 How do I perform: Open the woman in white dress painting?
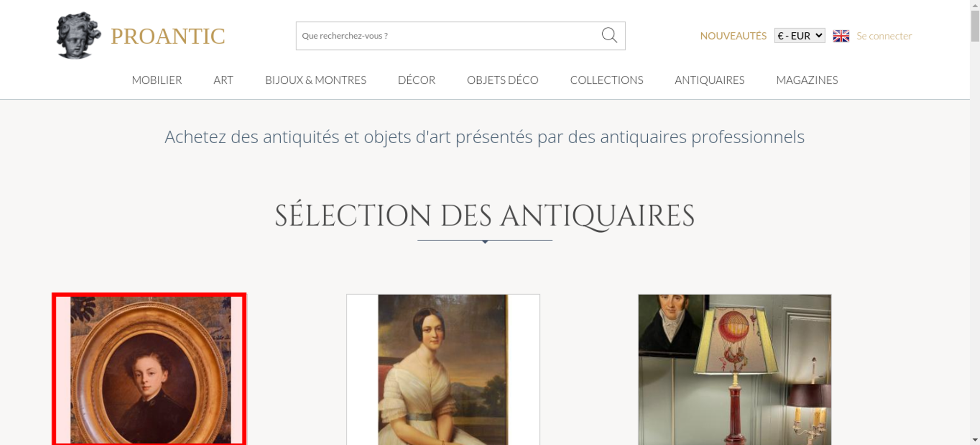pos(443,370)
